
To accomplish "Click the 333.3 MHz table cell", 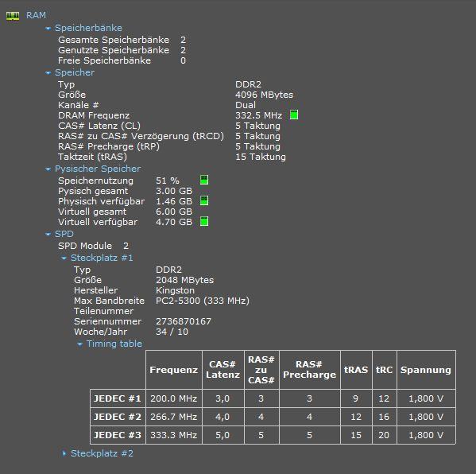I will click(174, 435).
